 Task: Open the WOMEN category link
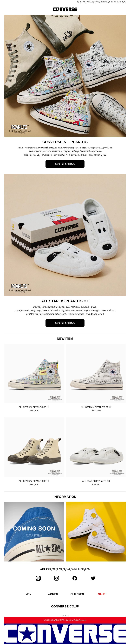pyautogui.click(x=53, y=594)
